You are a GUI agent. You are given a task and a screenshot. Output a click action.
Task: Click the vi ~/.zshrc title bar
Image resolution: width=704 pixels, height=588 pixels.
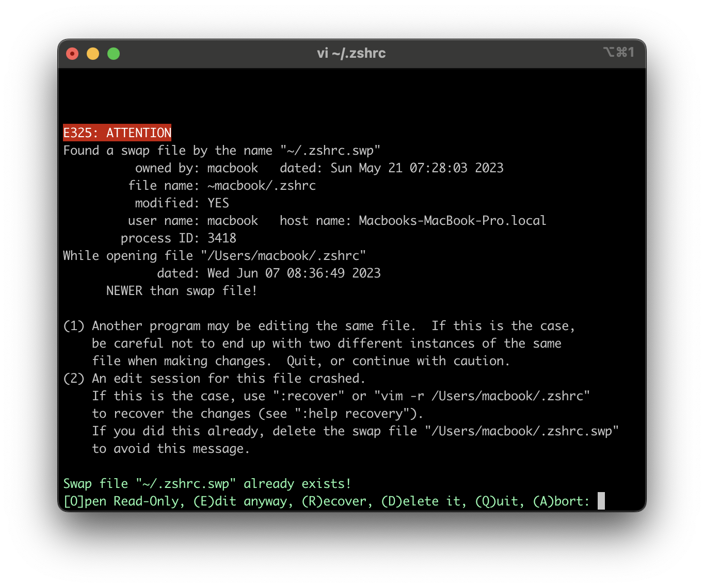[x=351, y=53]
